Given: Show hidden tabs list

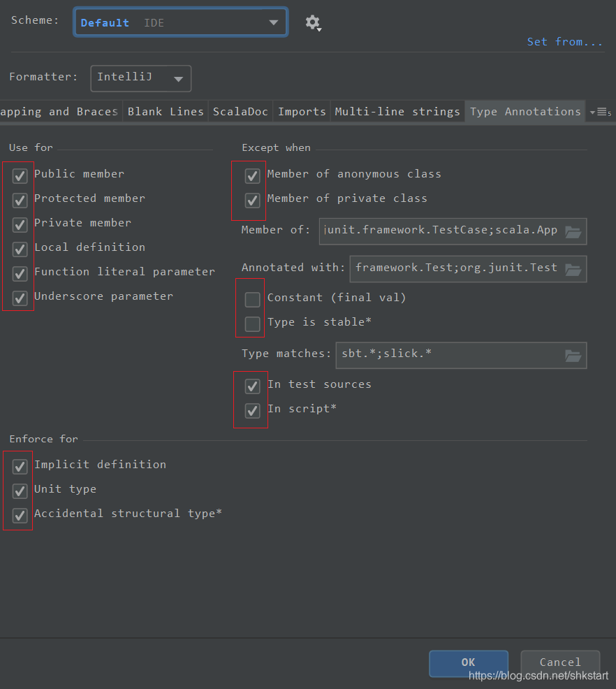Looking at the screenshot, I should pyautogui.click(x=601, y=113).
